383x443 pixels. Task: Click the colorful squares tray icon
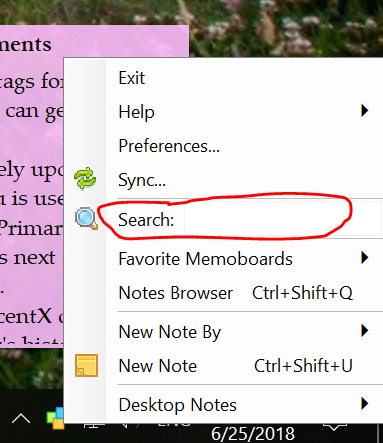tap(55, 418)
